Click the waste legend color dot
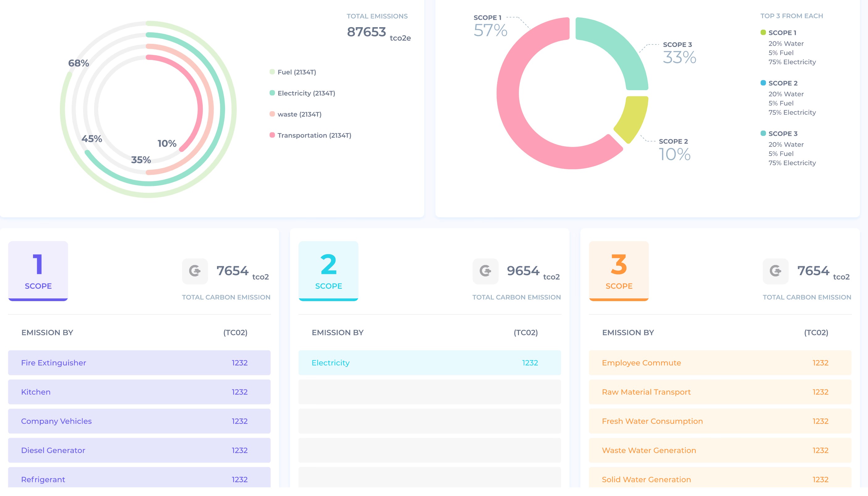The width and height of the screenshot is (868, 496). [x=272, y=114]
